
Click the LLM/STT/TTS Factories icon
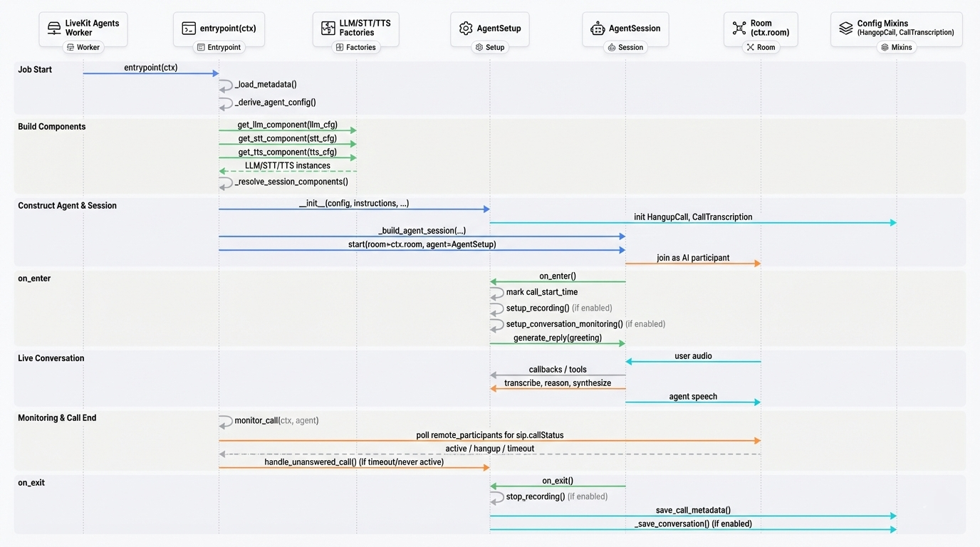(x=328, y=28)
